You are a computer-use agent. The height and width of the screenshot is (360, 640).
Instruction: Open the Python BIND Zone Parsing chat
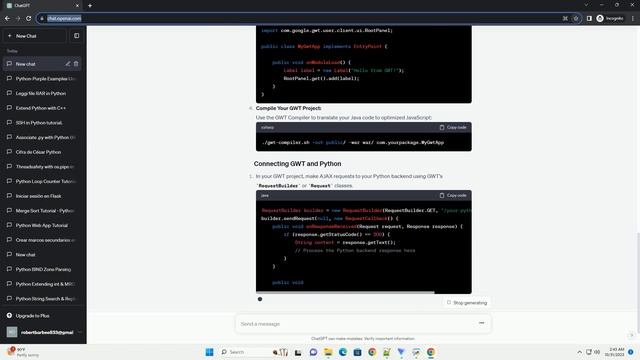pyautogui.click(x=42, y=269)
